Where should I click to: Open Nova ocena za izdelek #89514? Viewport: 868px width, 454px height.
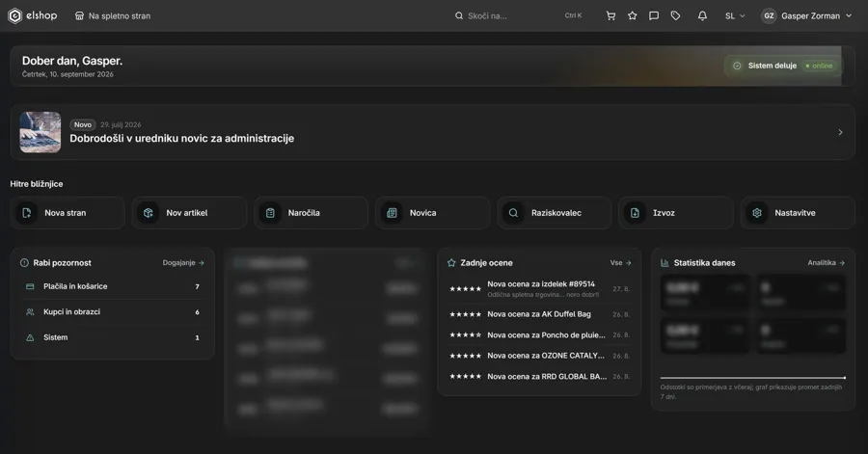click(x=539, y=288)
